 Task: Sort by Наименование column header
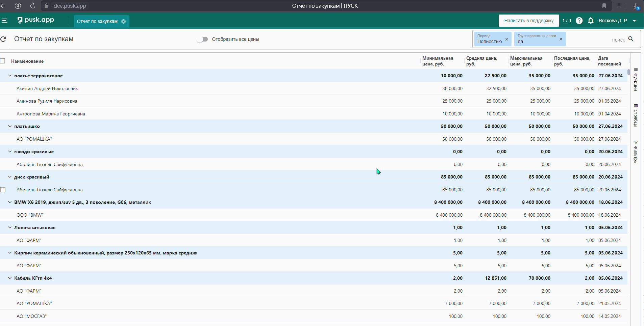[27, 61]
